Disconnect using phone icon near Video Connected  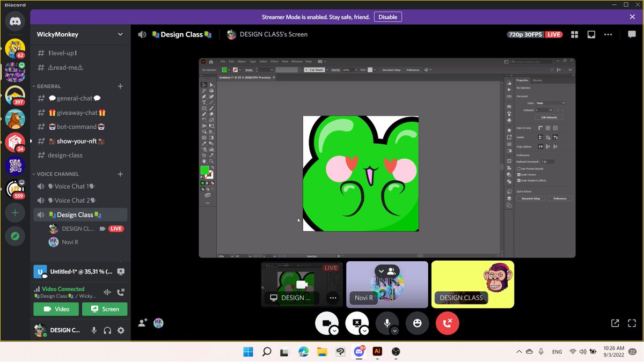(x=121, y=292)
